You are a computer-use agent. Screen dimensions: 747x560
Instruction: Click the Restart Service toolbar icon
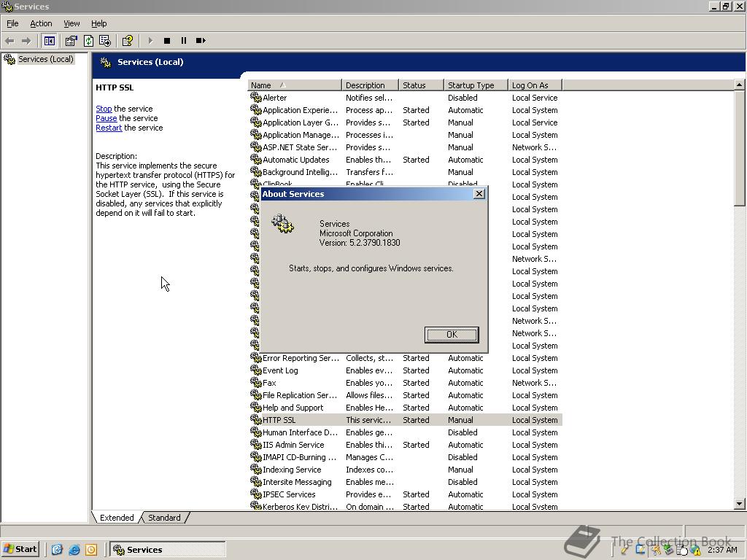coord(201,41)
